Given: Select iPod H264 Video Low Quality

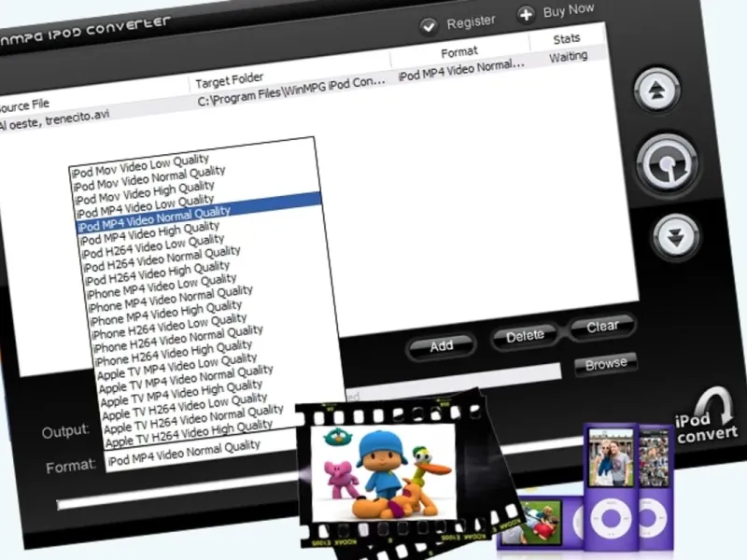Looking at the screenshot, I should tap(153, 246).
